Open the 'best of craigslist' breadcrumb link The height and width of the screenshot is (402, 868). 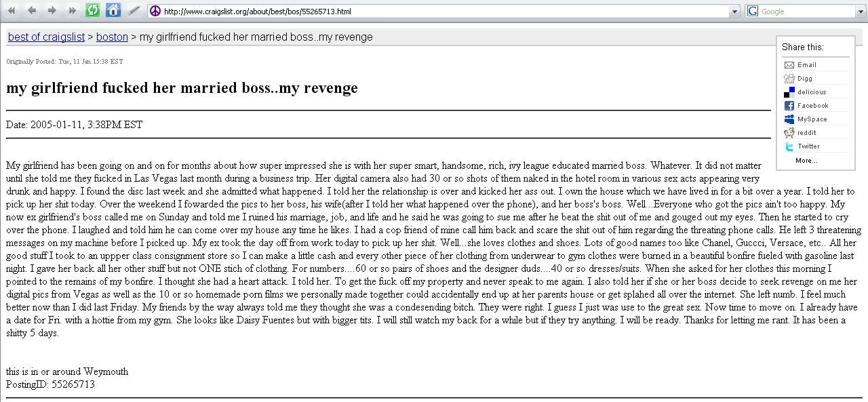[46, 37]
